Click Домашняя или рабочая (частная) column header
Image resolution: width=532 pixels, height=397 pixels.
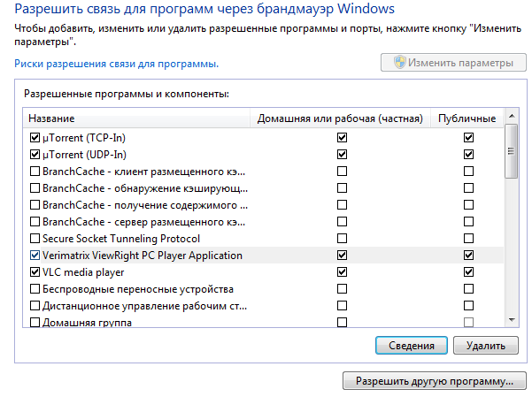point(340,118)
